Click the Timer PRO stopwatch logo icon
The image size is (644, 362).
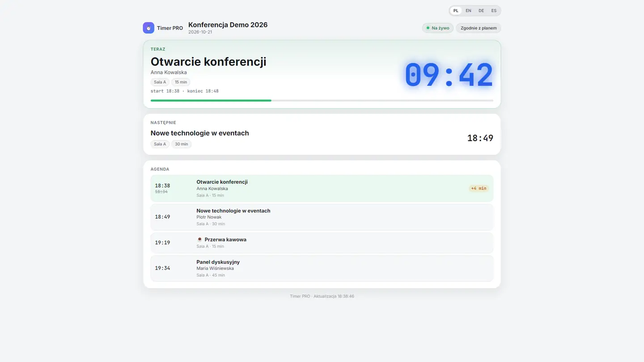[x=148, y=28]
